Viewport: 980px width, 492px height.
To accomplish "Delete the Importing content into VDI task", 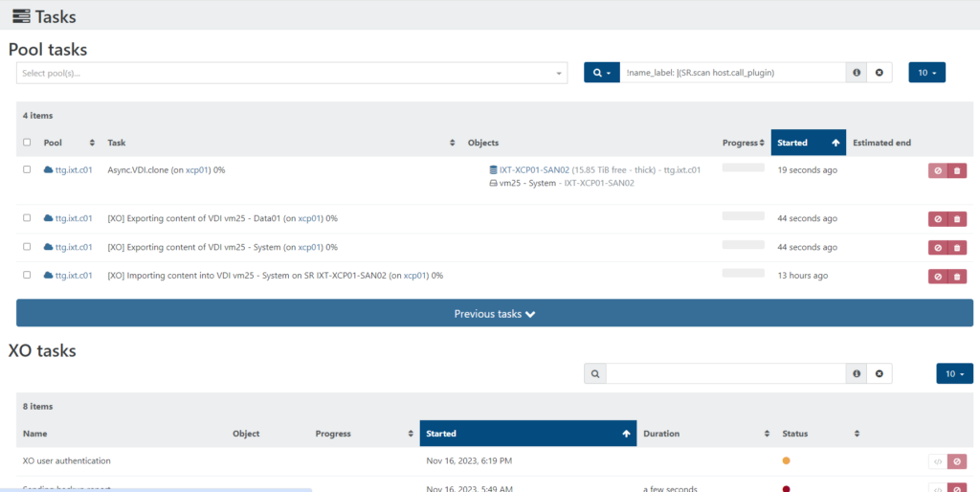I will [x=957, y=277].
